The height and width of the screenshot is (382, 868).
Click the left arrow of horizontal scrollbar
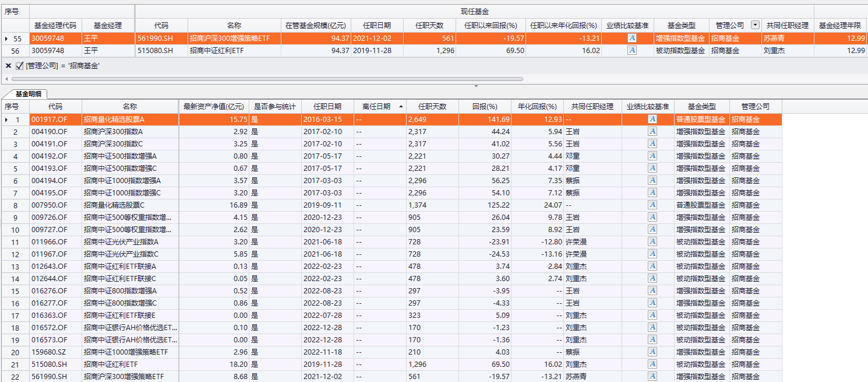coord(6,79)
